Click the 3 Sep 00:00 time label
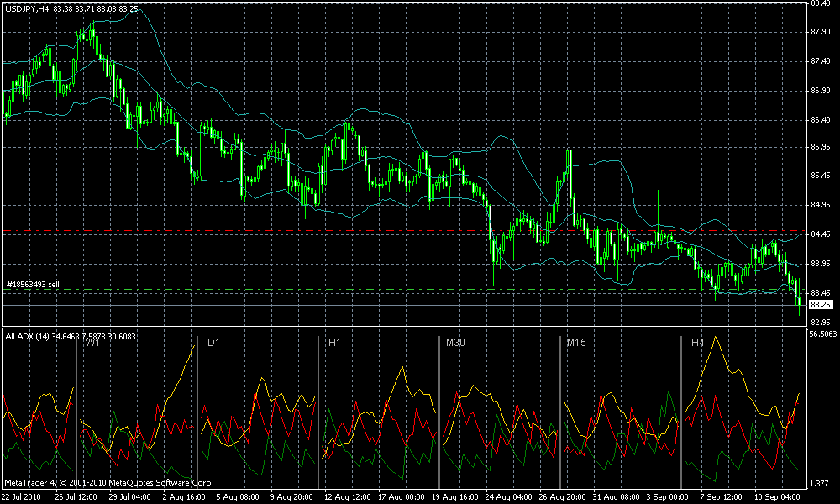This screenshot has width=840, height=504. click(667, 497)
